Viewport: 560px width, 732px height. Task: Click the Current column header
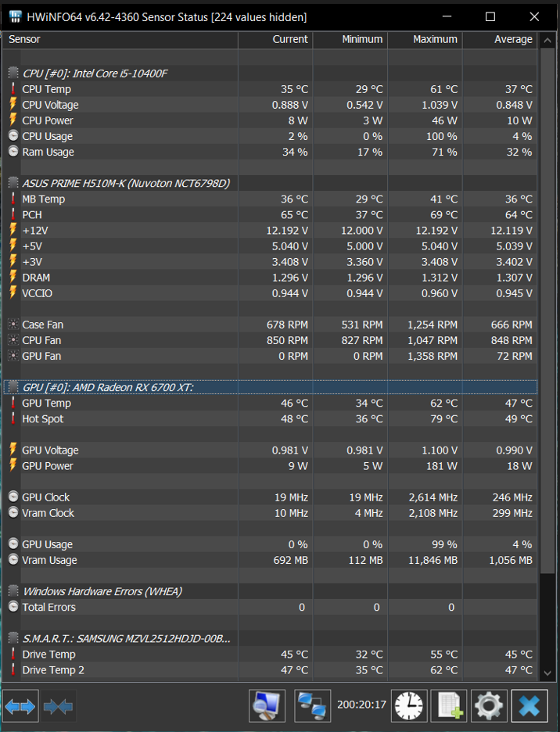pyautogui.click(x=275, y=39)
